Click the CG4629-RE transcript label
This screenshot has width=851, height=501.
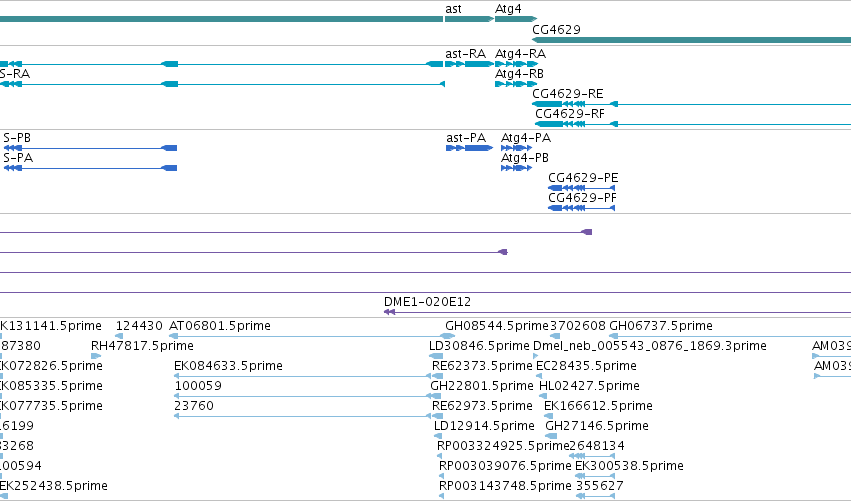[568, 94]
